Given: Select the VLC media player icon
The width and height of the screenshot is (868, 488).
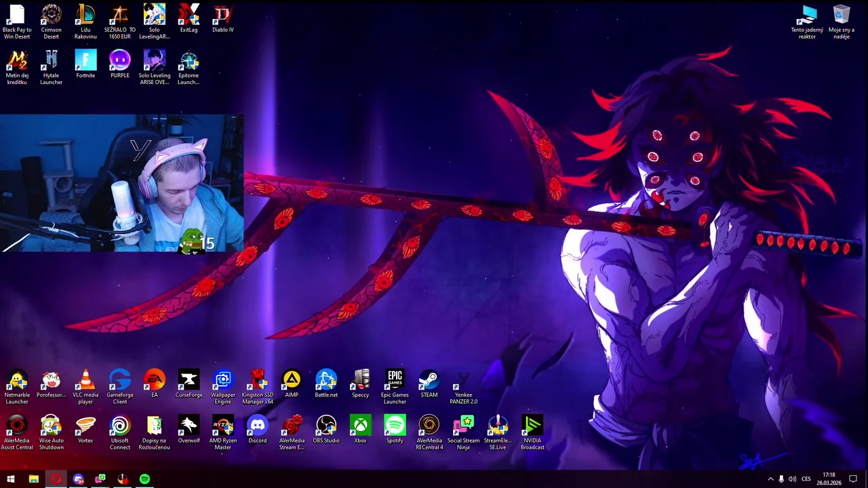Looking at the screenshot, I should pyautogui.click(x=85, y=387).
